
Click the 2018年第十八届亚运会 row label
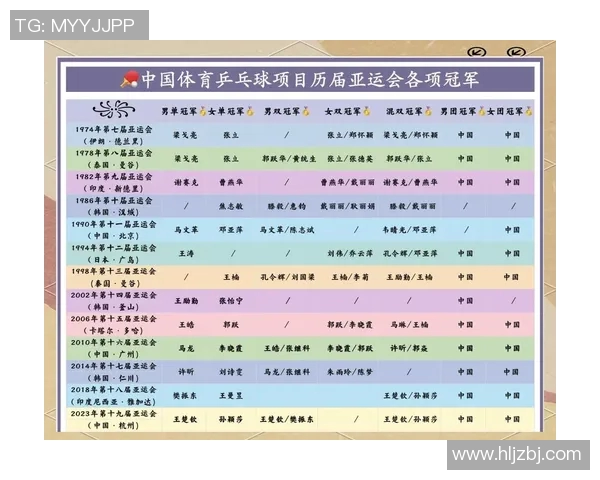pos(114,390)
